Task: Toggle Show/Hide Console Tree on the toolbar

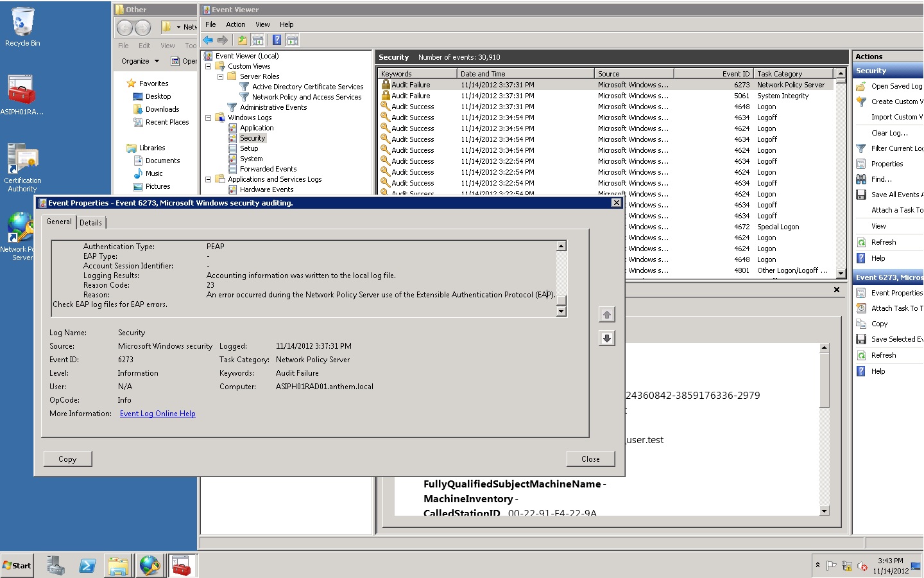Action: (x=258, y=40)
